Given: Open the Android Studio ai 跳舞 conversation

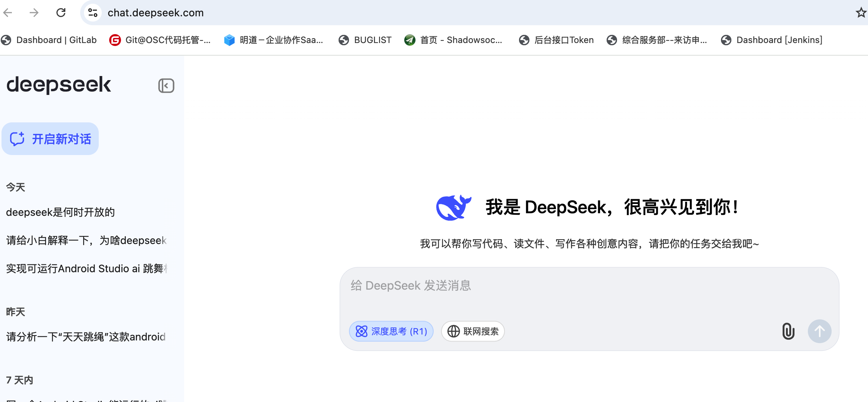Looking at the screenshot, I should (86, 268).
